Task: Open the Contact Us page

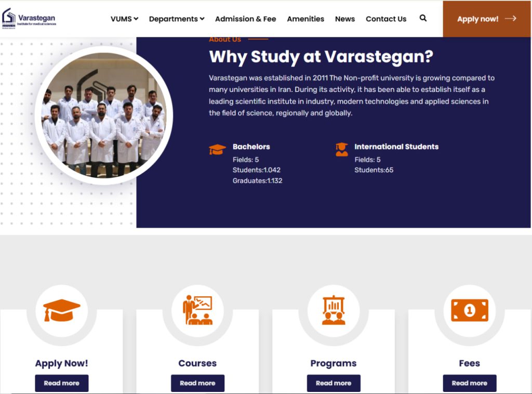Action: pos(386,19)
